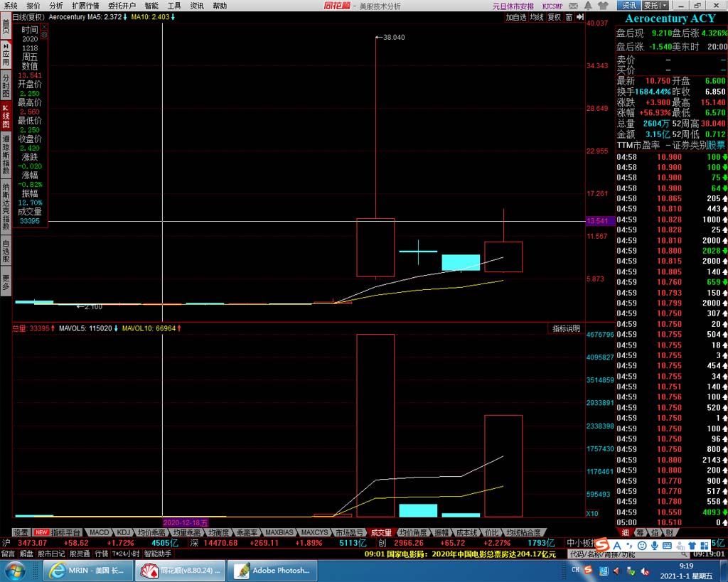Switch to 筹 chips tab
Screen dimensions: 728x582
tap(641, 532)
